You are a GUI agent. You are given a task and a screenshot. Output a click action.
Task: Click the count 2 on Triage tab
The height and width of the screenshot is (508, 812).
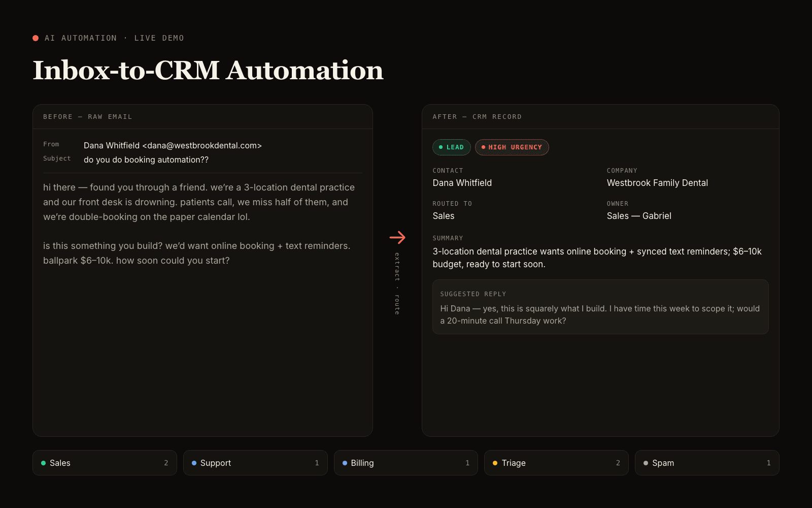(618, 463)
